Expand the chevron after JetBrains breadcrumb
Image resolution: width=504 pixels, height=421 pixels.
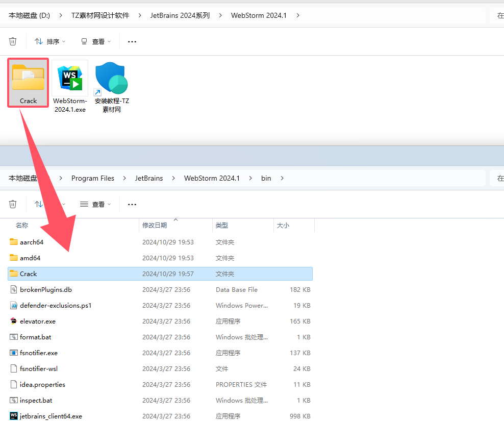(173, 178)
